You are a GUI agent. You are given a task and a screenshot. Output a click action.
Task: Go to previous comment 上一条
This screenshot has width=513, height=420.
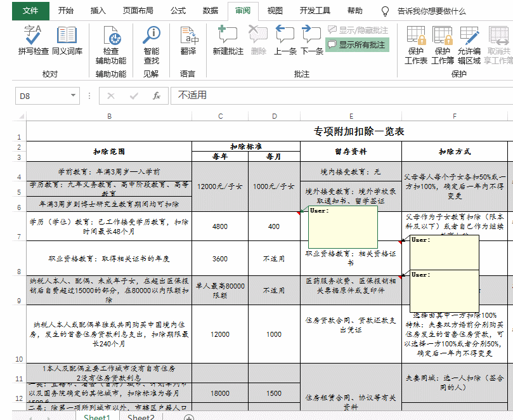[285, 40]
